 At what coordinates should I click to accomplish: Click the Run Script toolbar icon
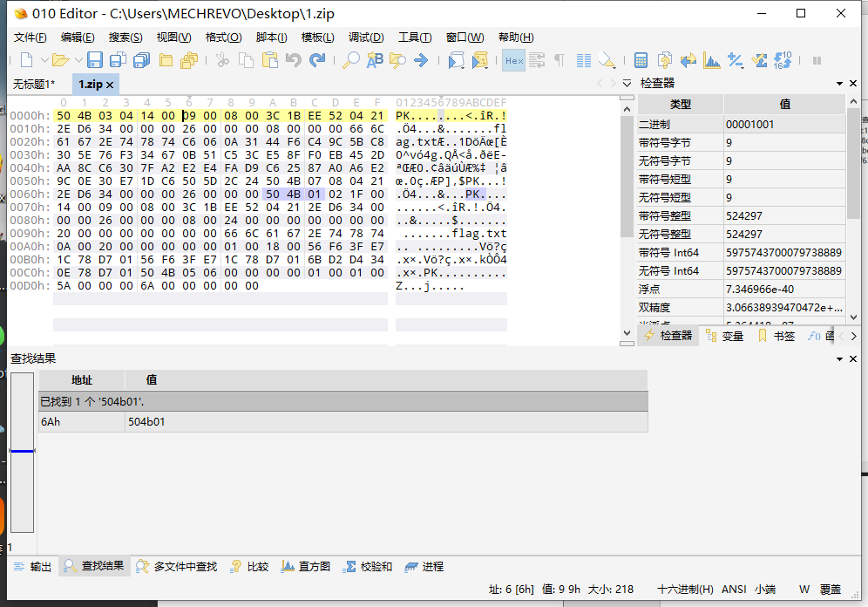point(456,60)
